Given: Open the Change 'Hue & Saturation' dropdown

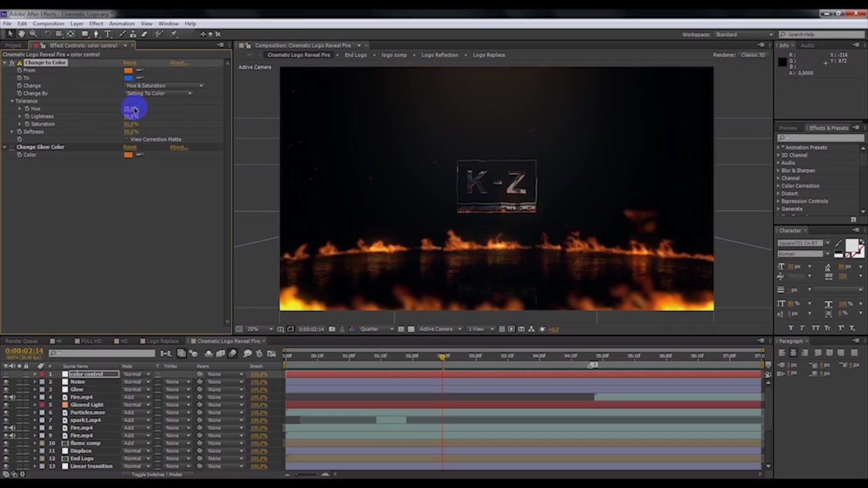Looking at the screenshot, I should point(164,86).
